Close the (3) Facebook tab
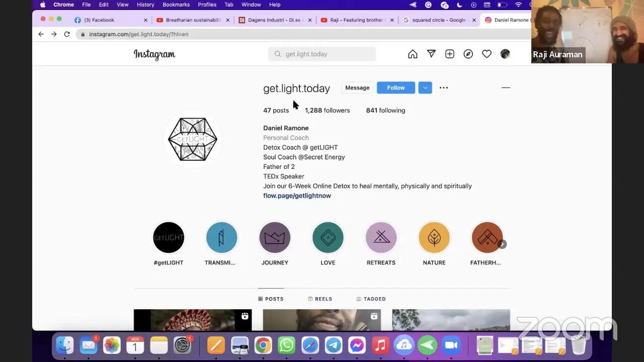The width and height of the screenshot is (644, 362). (x=145, y=20)
